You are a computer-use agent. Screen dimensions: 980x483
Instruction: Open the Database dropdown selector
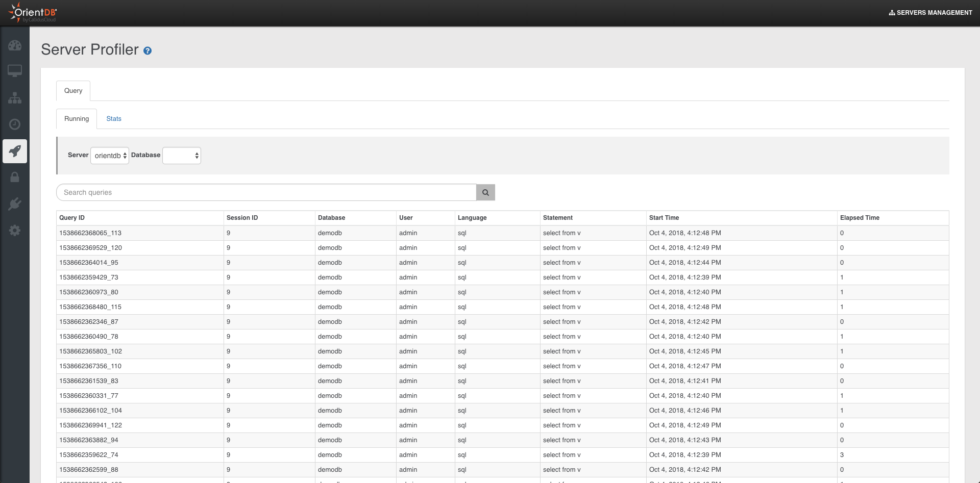tap(182, 156)
